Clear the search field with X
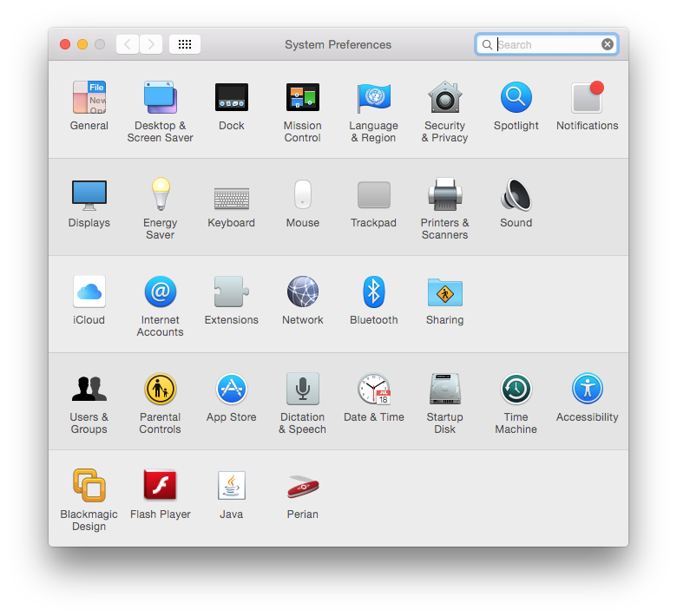 tap(607, 44)
